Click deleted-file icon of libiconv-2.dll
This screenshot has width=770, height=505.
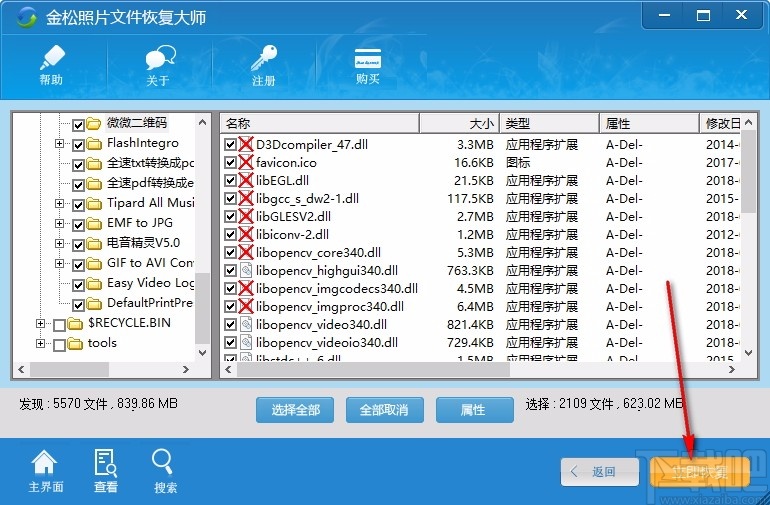click(x=246, y=234)
